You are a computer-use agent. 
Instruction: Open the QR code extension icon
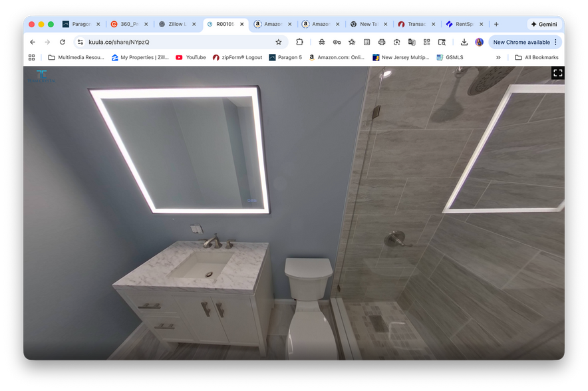[x=426, y=42]
